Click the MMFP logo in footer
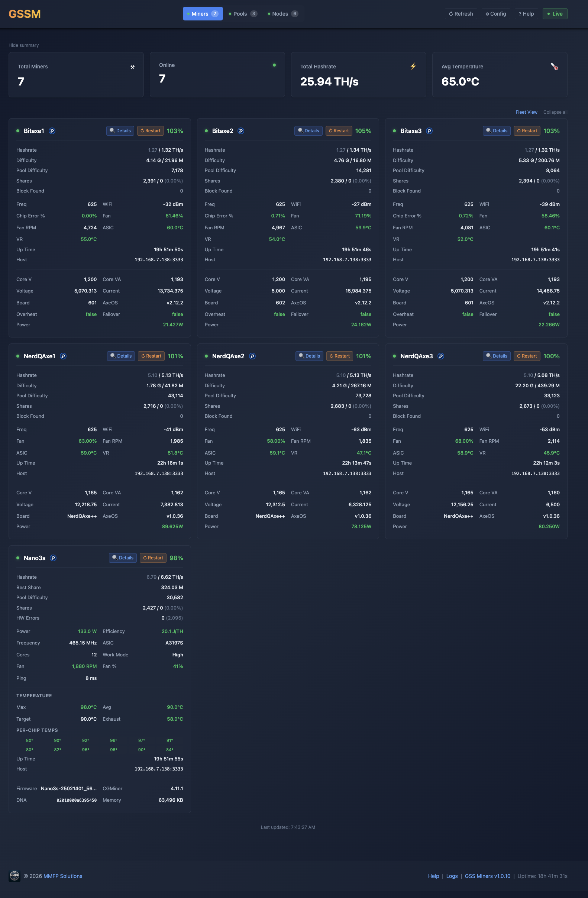Screen dimensions: 588x898 pos(14,876)
